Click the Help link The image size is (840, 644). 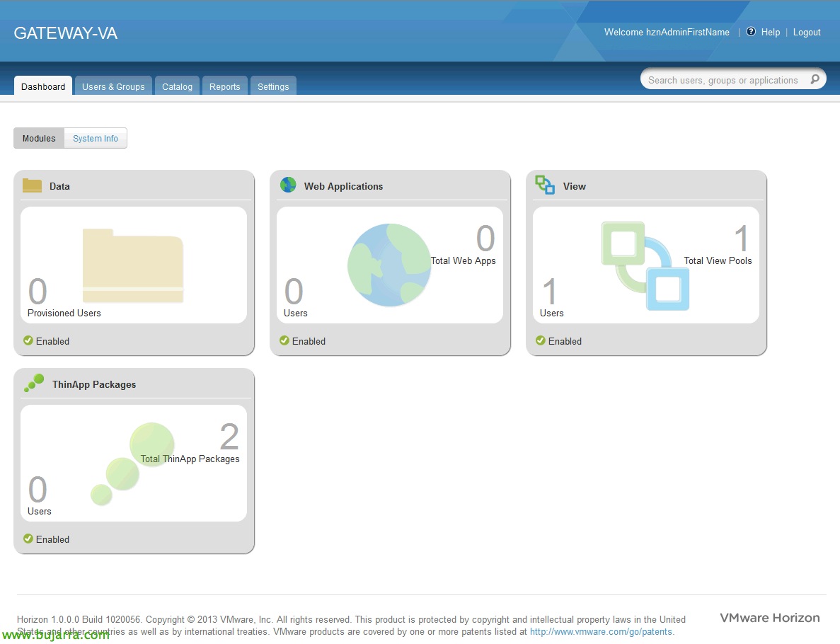[x=771, y=32]
